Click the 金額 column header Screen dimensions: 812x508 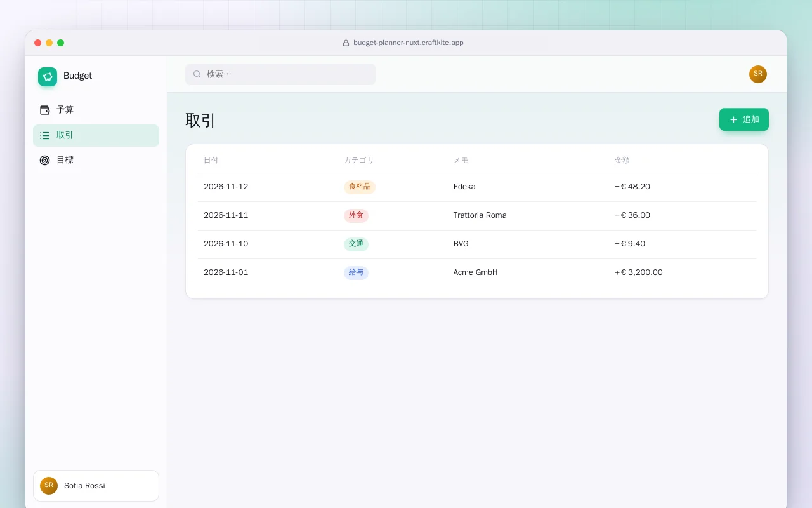[x=622, y=161]
